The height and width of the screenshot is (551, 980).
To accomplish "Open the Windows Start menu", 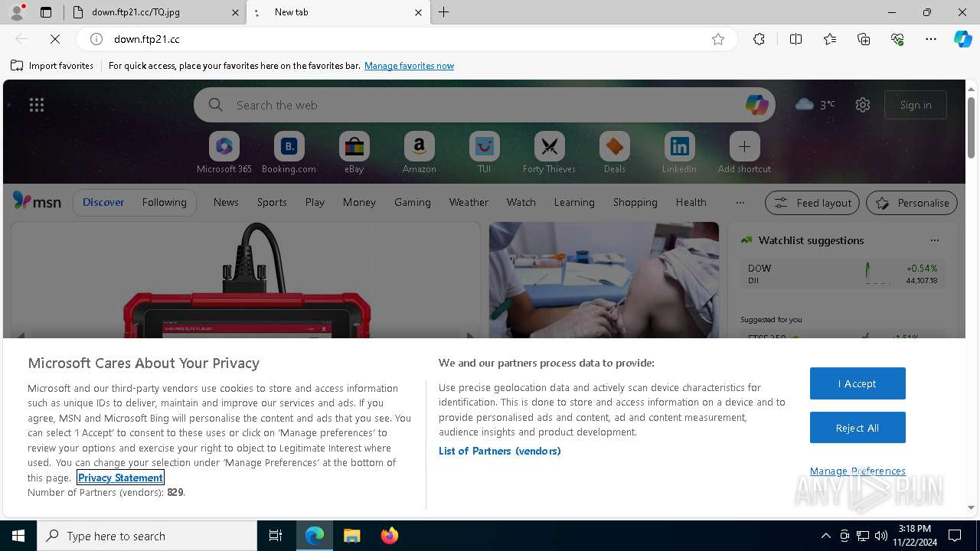I will (x=18, y=536).
